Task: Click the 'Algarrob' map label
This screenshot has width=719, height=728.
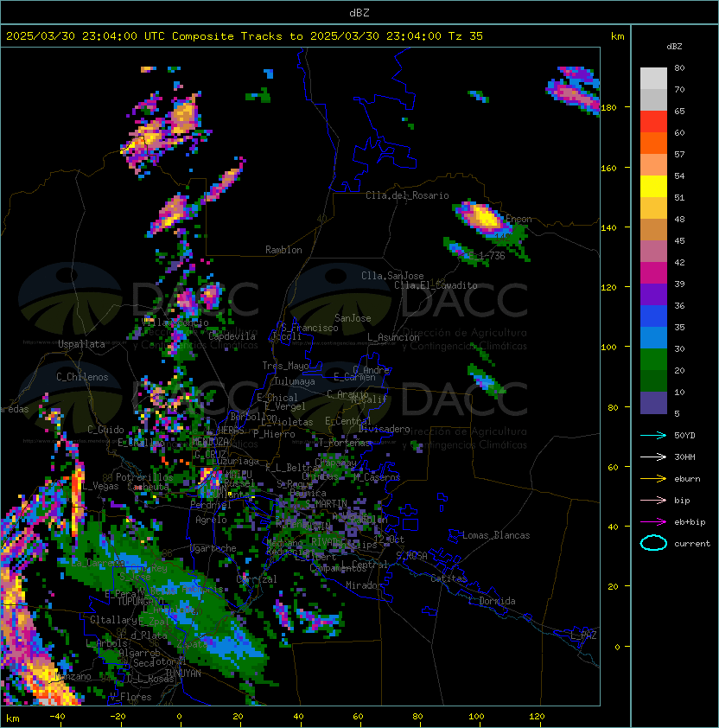Action: pos(140,653)
